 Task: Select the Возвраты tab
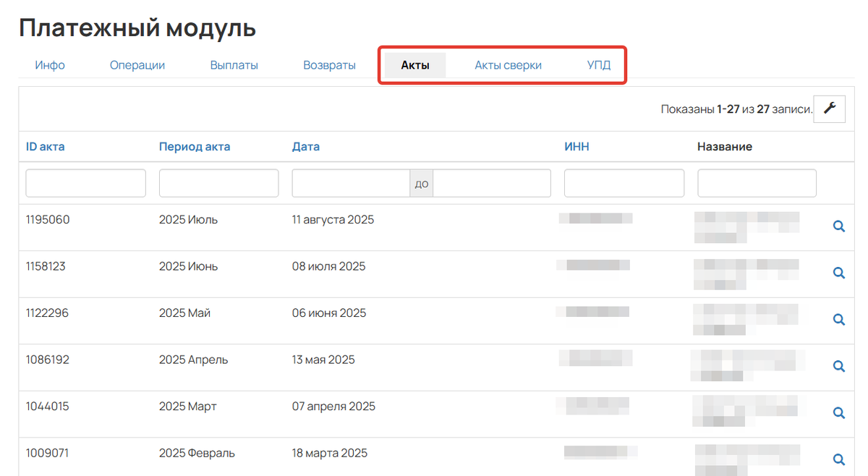pyautogui.click(x=329, y=65)
